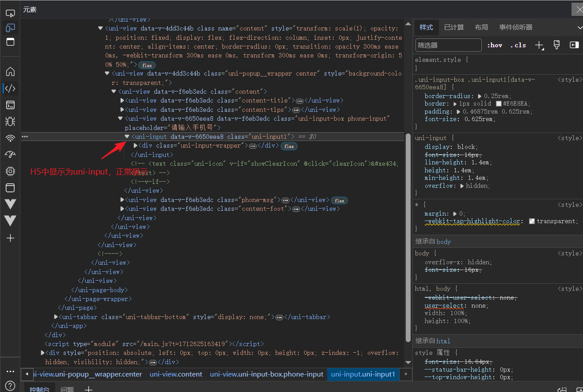Collapse the uni-input1 element node
Viewport: 583px width, 392px height.
(x=127, y=137)
